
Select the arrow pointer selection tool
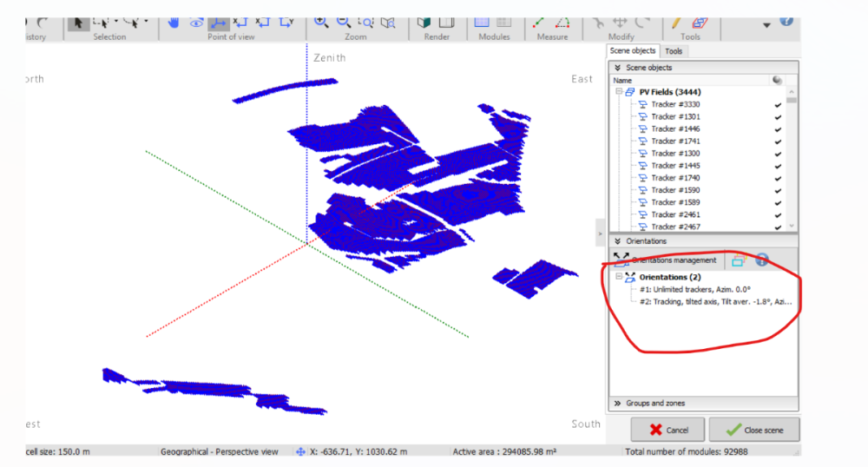(x=79, y=23)
